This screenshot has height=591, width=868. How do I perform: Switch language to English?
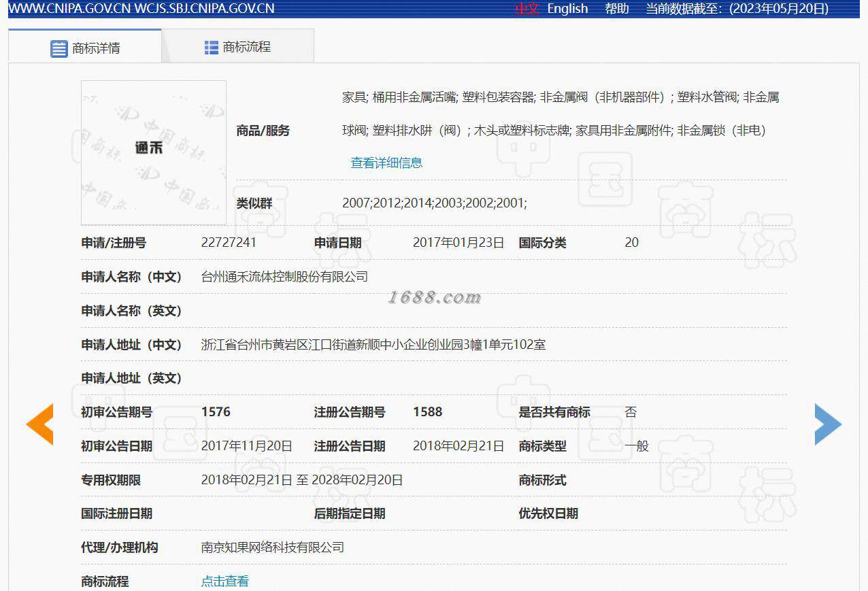point(567,8)
